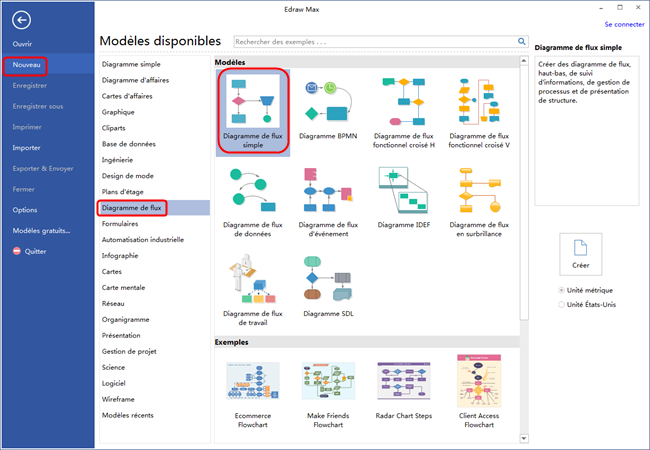Select the Unité métrique radio button
The height and width of the screenshot is (450, 650).
coord(561,290)
